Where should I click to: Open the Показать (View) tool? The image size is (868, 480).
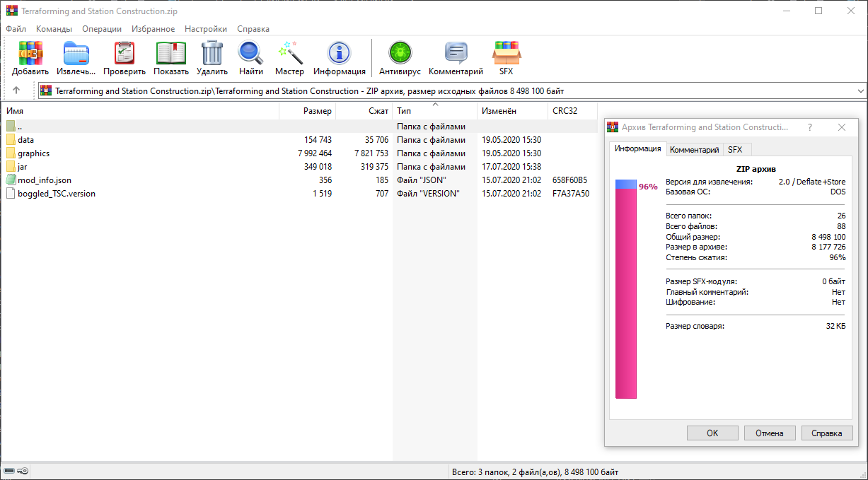pos(171,53)
